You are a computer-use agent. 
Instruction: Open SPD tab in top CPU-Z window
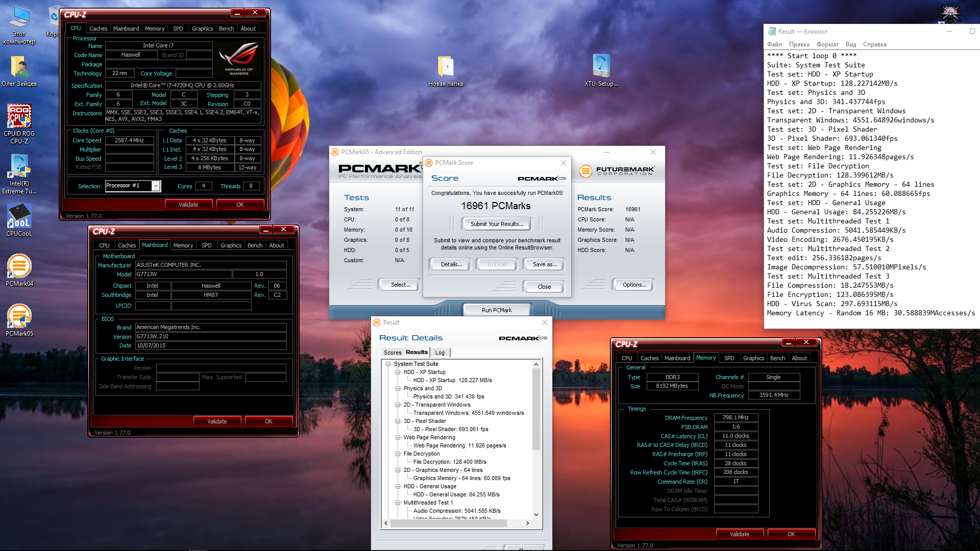[178, 29]
